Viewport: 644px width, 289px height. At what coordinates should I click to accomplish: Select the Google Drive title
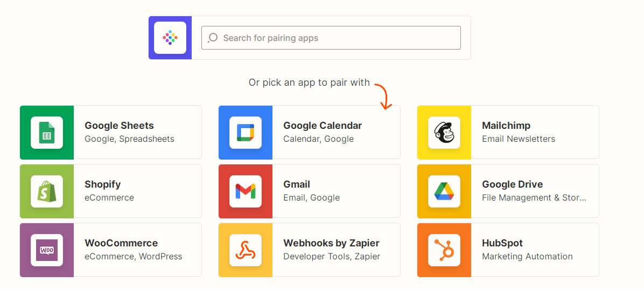(x=512, y=184)
